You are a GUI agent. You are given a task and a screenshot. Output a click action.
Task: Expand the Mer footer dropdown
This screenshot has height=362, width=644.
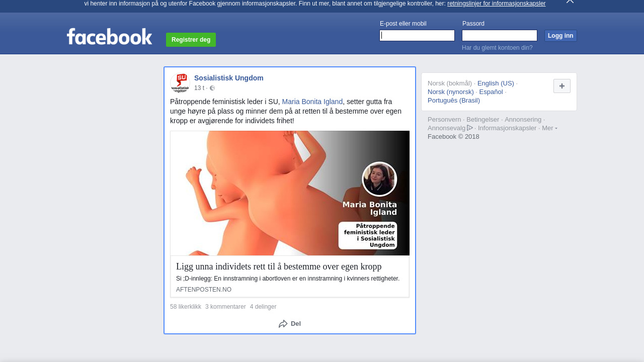(549, 128)
